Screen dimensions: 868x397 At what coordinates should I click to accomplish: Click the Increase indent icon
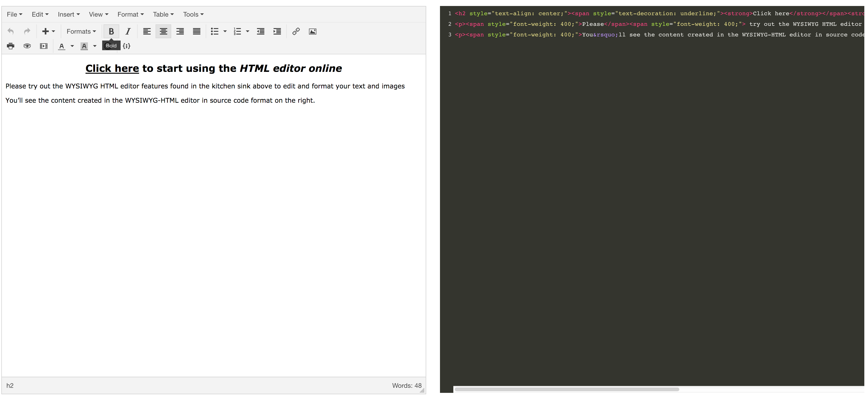point(277,31)
